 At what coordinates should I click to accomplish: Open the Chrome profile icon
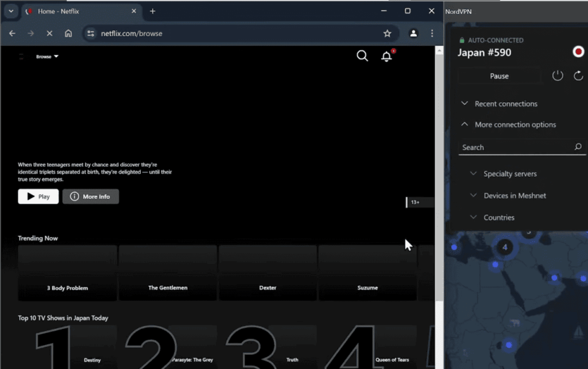413,33
